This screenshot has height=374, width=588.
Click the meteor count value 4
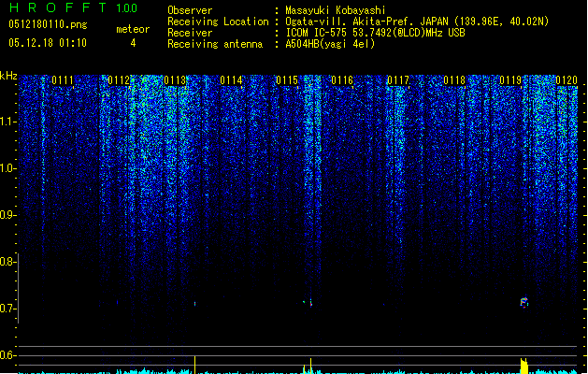point(133,43)
